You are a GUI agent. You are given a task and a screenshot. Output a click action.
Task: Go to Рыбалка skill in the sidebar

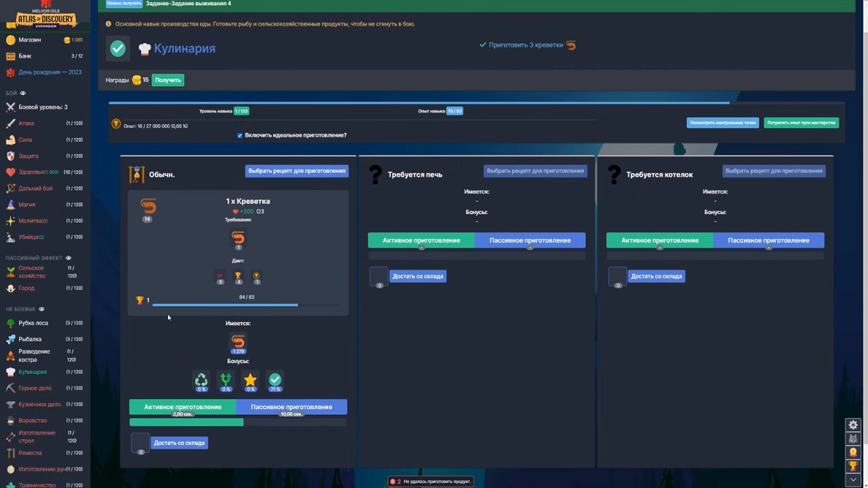30,339
